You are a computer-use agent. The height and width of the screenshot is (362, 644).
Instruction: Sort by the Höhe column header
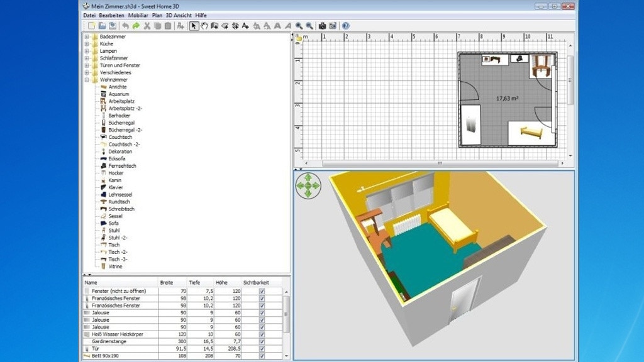tap(228, 282)
